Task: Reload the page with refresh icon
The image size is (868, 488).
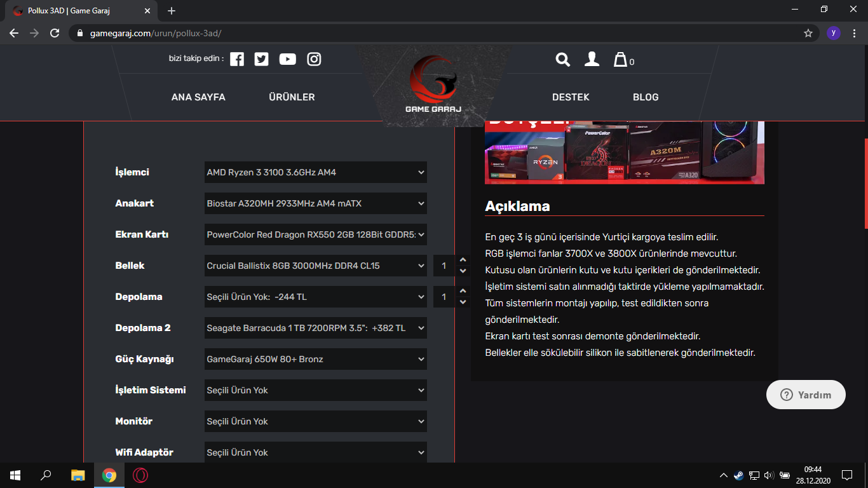Action: pyautogui.click(x=55, y=33)
